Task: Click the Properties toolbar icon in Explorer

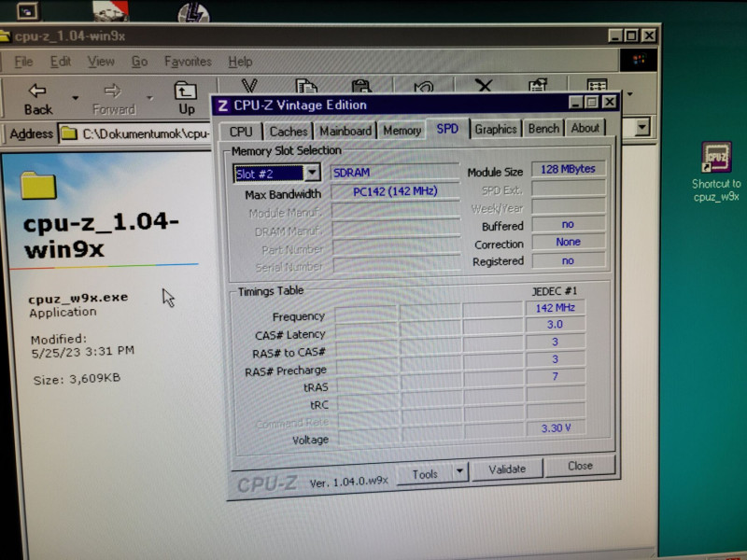Action: [538, 85]
